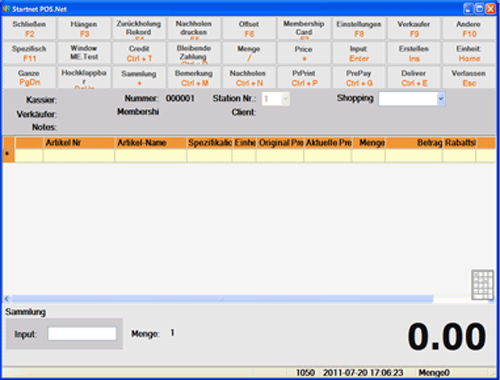Click the PrPrint Ctrl+P button
This screenshot has width=500, height=380.
pos(304,78)
